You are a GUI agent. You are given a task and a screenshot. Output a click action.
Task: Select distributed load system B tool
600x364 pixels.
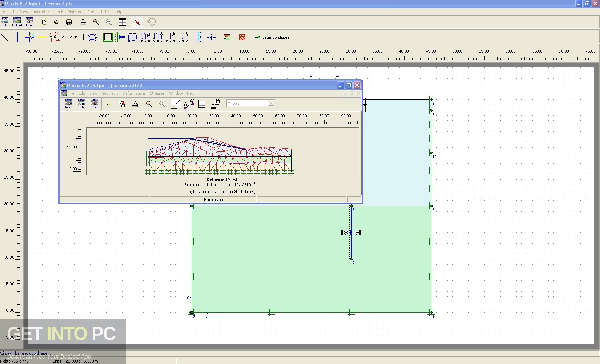pos(158,37)
